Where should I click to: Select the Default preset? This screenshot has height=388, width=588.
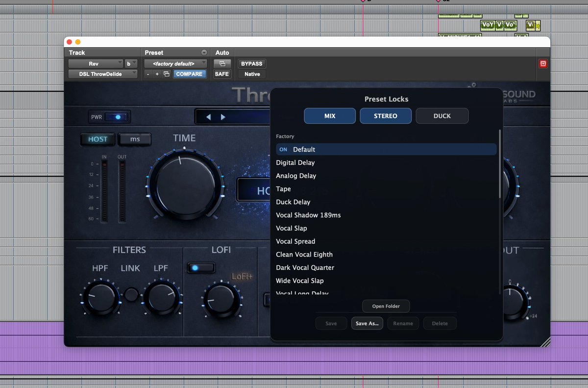tap(386, 149)
